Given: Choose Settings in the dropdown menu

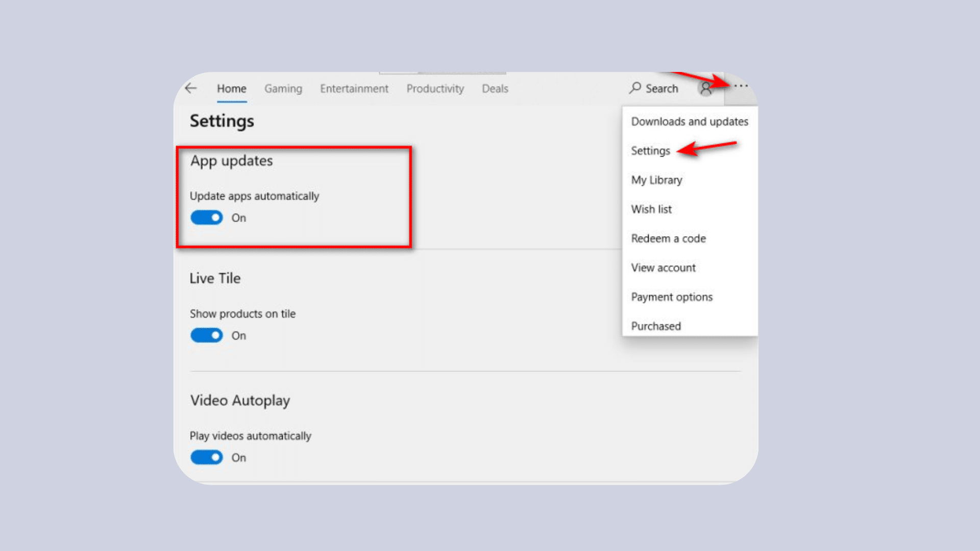Looking at the screenshot, I should tap(650, 151).
